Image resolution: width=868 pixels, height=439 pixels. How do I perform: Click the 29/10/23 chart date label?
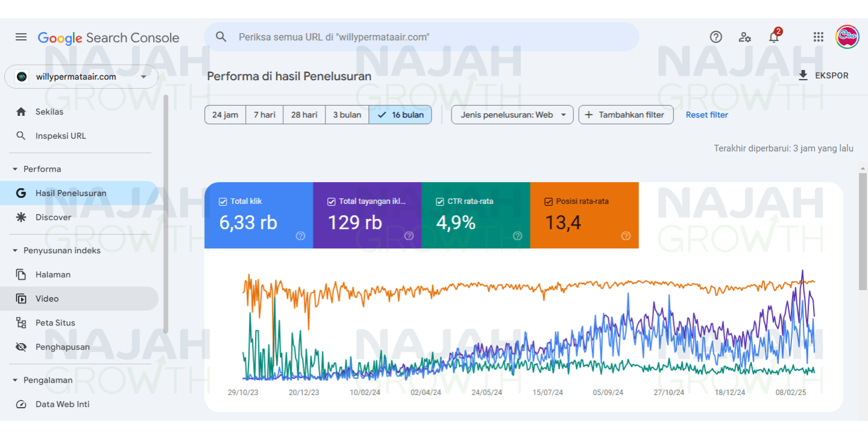coord(243,393)
